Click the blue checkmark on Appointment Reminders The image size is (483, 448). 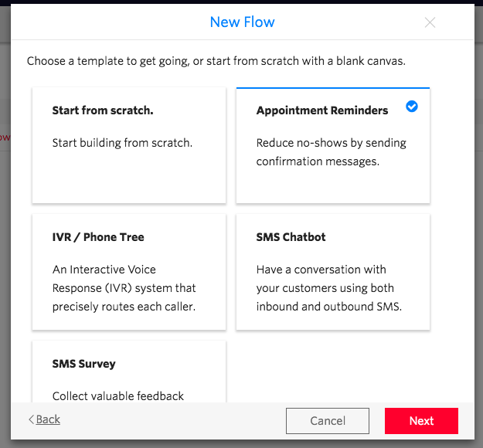point(412,107)
